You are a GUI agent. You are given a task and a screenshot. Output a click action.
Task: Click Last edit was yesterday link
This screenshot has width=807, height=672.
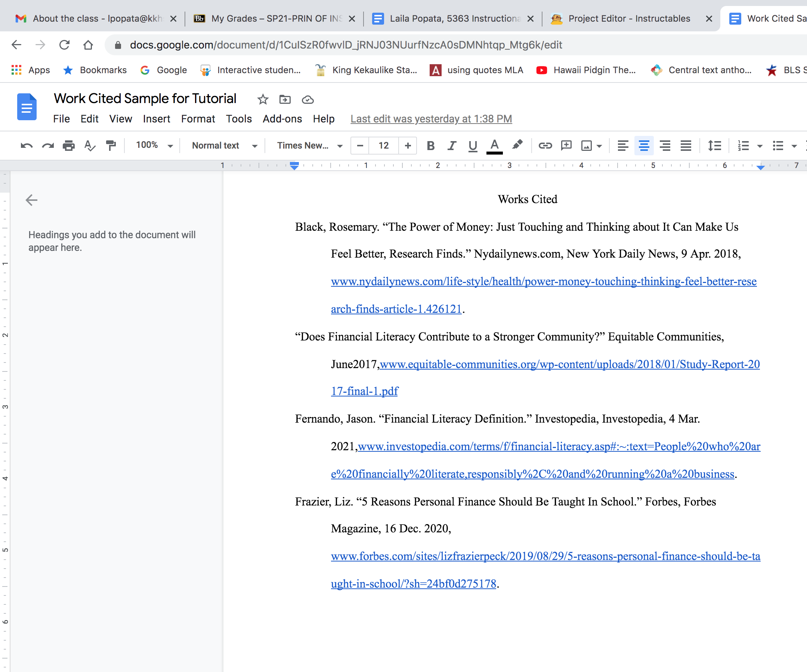tap(431, 119)
